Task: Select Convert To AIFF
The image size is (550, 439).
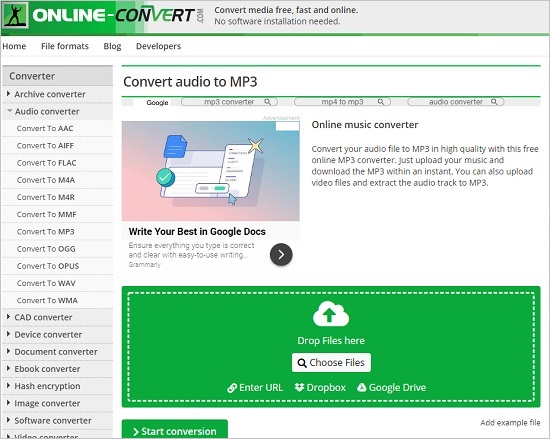Action: [x=58, y=146]
